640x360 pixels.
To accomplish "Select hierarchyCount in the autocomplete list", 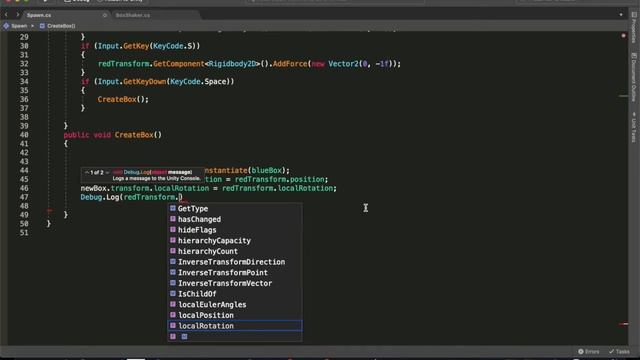I will pyautogui.click(x=235, y=251).
